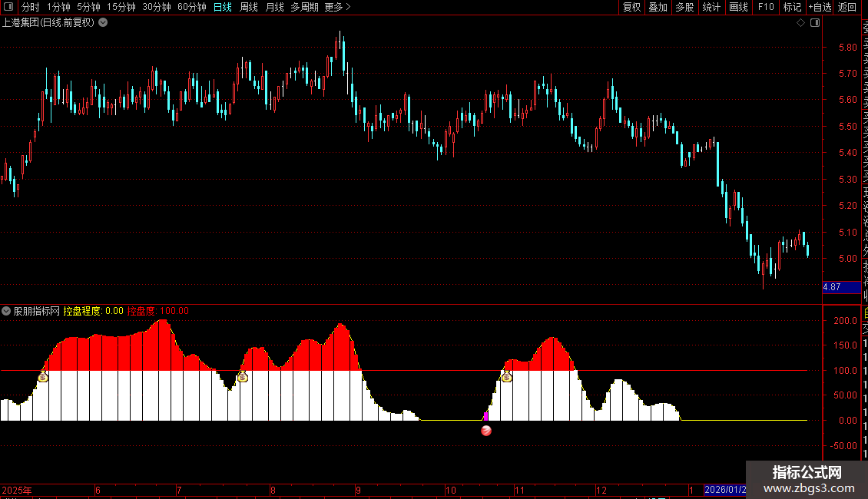Select the 30分钟 period tab
868x499 pixels.
[157, 7]
